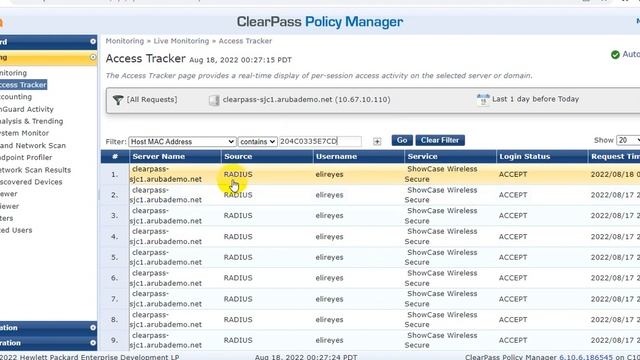Click the # column header
The height and width of the screenshot is (360, 640).
click(115, 157)
